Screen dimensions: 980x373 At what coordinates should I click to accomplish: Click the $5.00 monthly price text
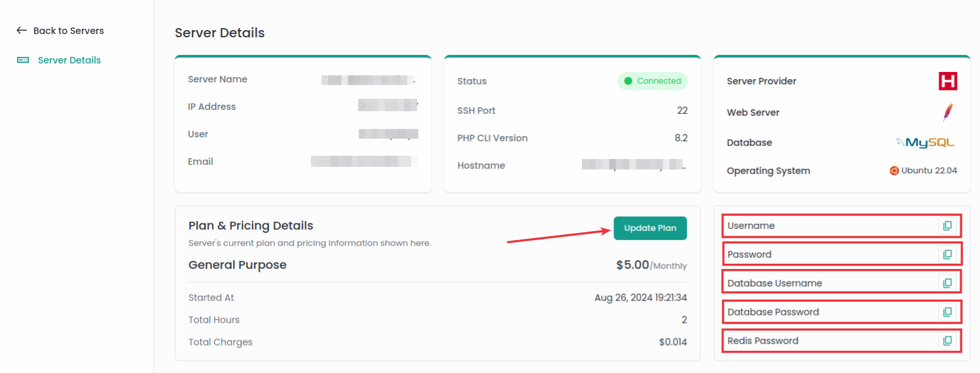pyautogui.click(x=651, y=265)
